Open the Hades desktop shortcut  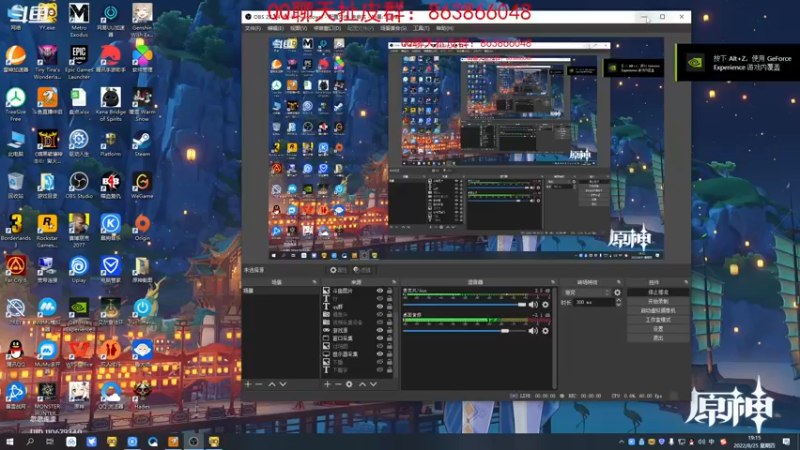(x=142, y=395)
